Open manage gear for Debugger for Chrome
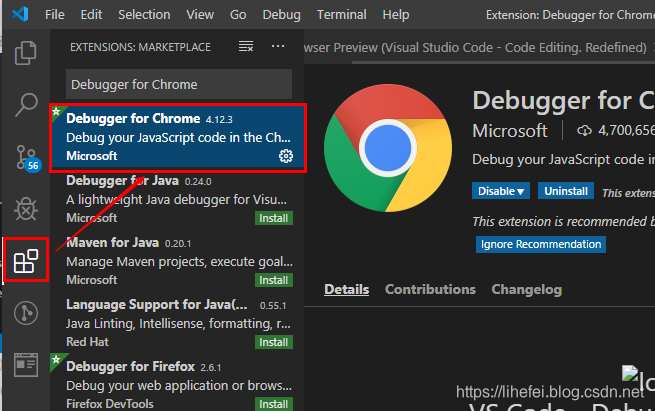 click(x=286, y=156)
